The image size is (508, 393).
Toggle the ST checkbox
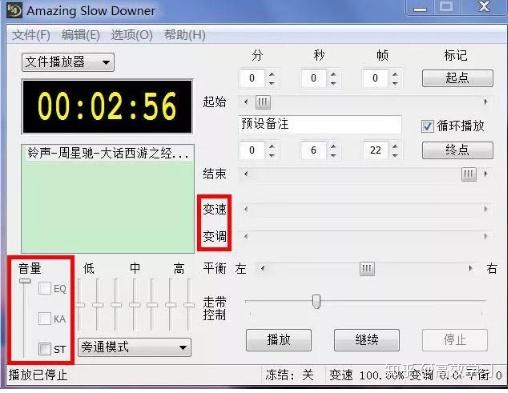pyautogui.click(x=44, y=349)
